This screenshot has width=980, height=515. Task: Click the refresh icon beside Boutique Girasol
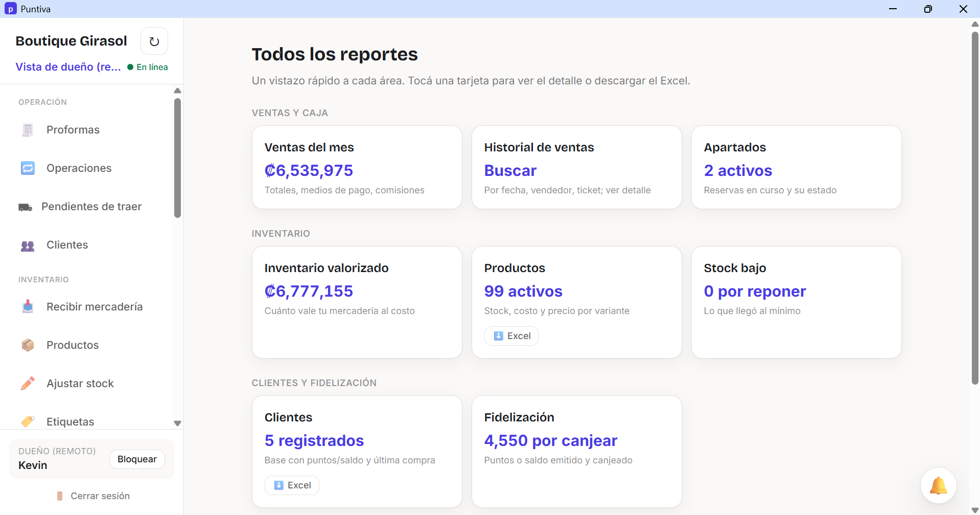pos(154,41)
